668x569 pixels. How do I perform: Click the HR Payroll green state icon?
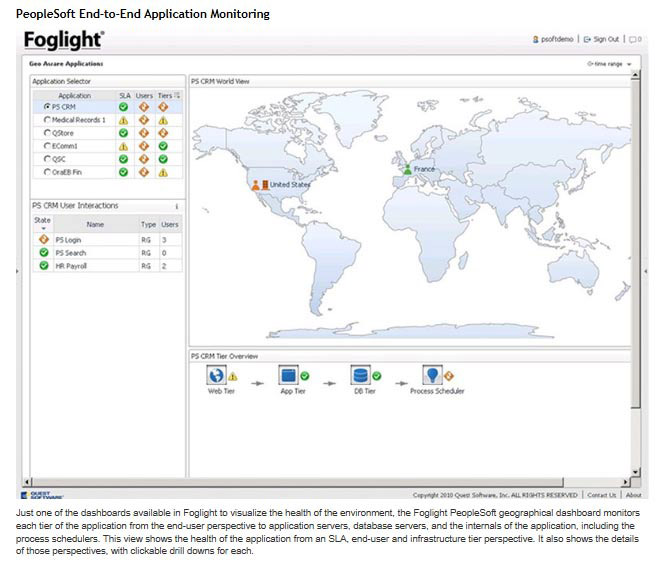(44, 265)
